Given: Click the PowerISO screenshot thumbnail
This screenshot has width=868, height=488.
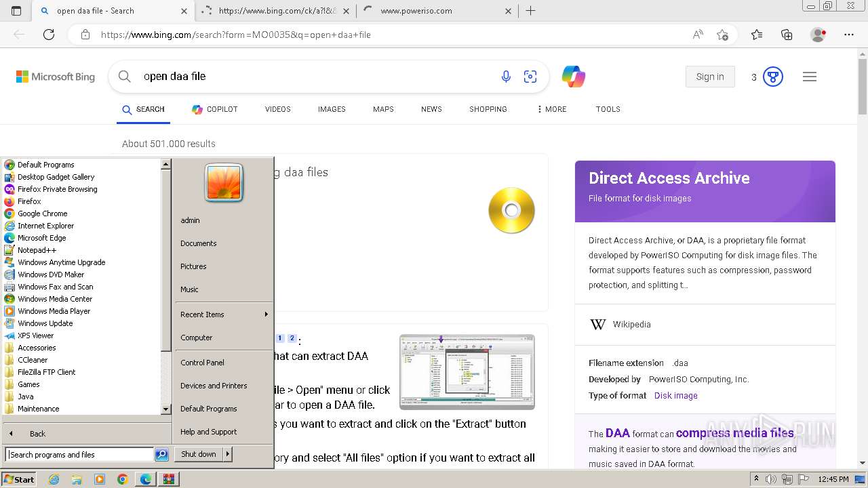Looking at the screenshot, I should (467, 372).
